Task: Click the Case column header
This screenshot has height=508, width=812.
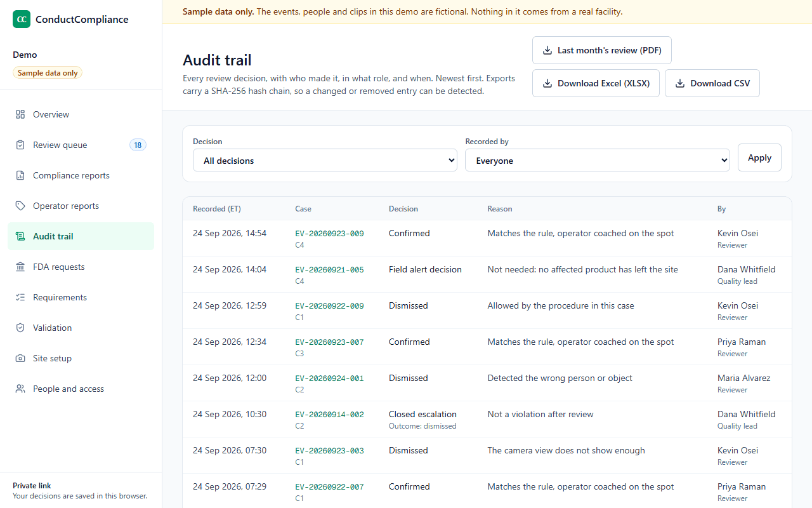Action: (303, 209)
